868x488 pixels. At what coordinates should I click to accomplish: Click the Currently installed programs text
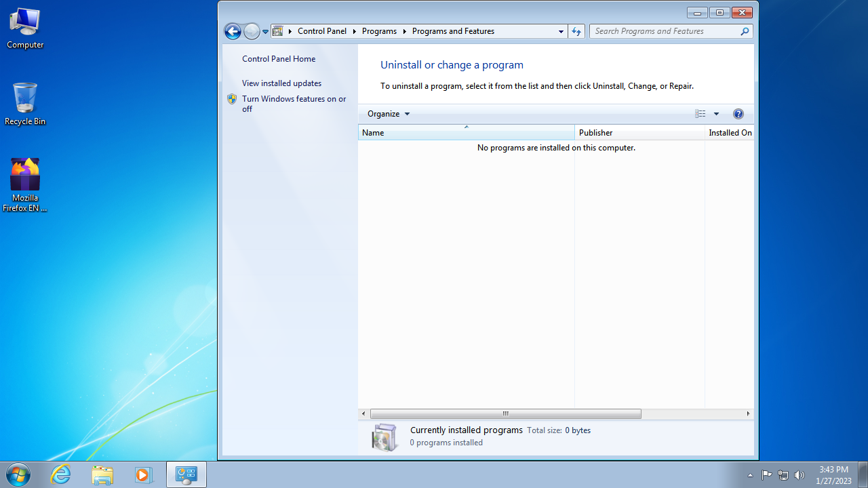[467, 430]
